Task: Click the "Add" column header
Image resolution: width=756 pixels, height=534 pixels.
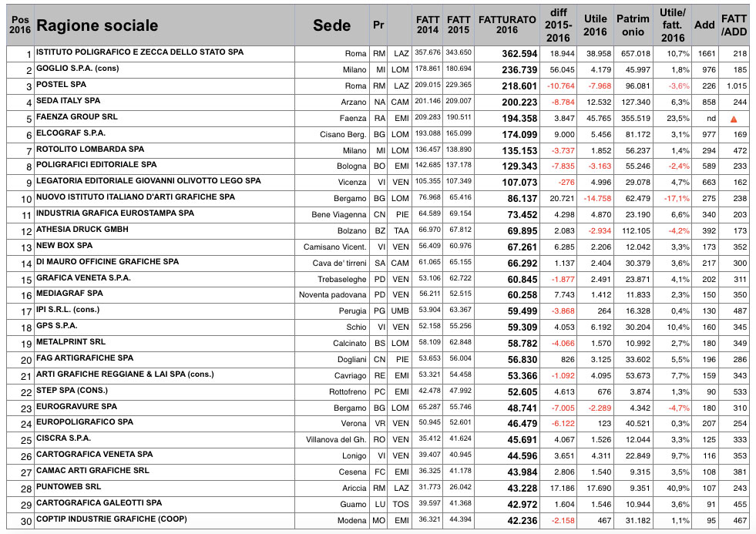Action: point(704,25)
